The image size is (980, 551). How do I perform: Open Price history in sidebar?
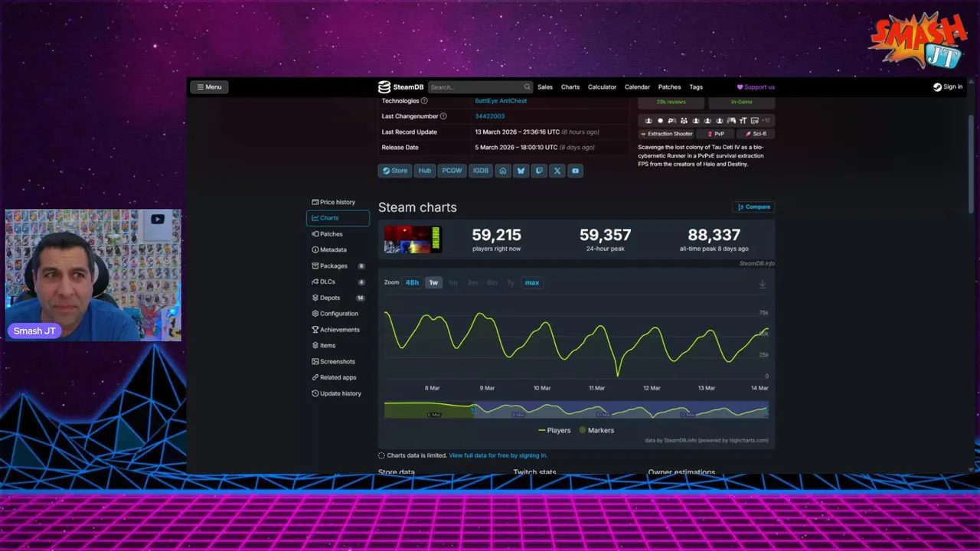tap(337, 202)
